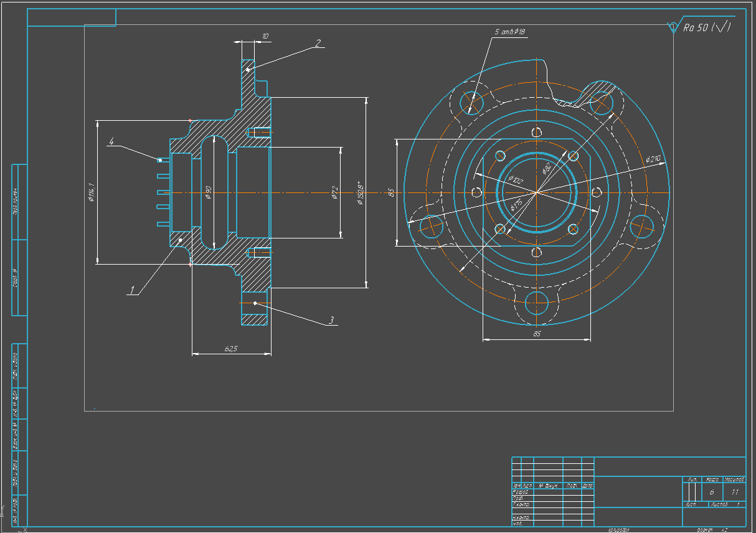The height and width of the screenshot is (533, 756).
Task: Select the ø72 bore dimension text
Action: (334, 193)
